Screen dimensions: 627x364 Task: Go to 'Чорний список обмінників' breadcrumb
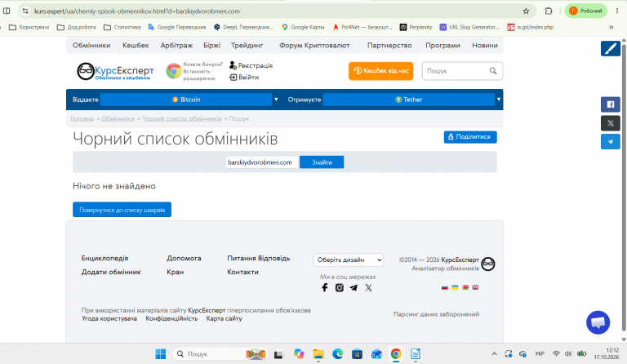[181, 118]
